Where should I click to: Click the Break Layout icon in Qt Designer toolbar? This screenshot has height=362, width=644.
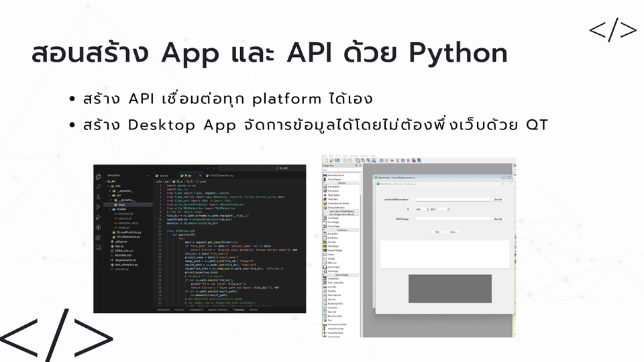pyautogui.click(x=414, y=160)
